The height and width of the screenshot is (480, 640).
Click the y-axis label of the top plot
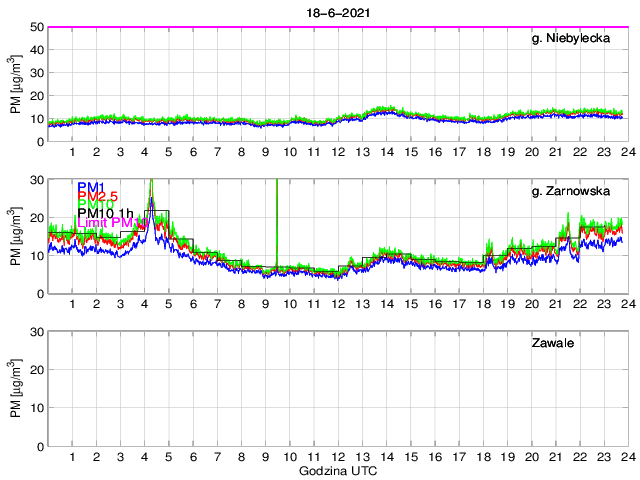(x=15, y=84)
